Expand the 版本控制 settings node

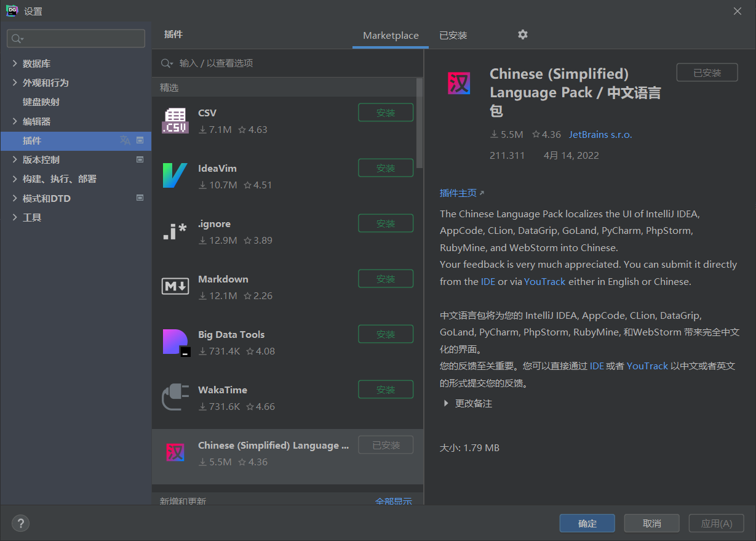pos(15,159)
